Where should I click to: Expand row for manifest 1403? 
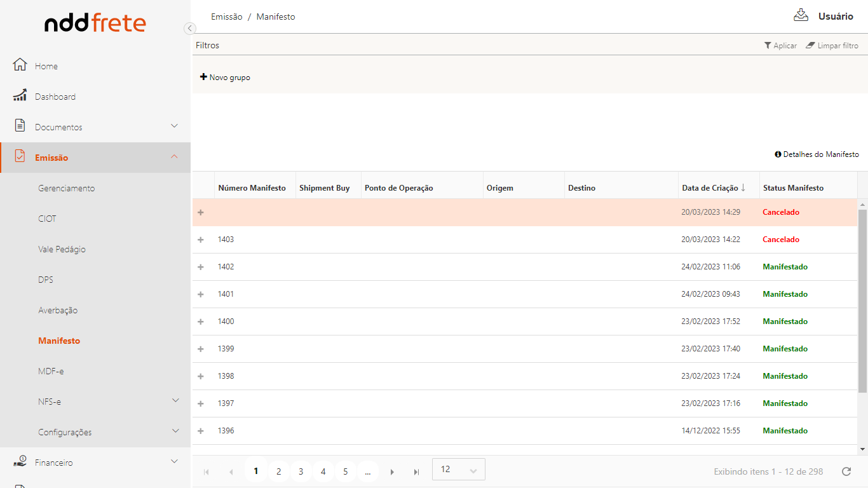tap(201, 240)
